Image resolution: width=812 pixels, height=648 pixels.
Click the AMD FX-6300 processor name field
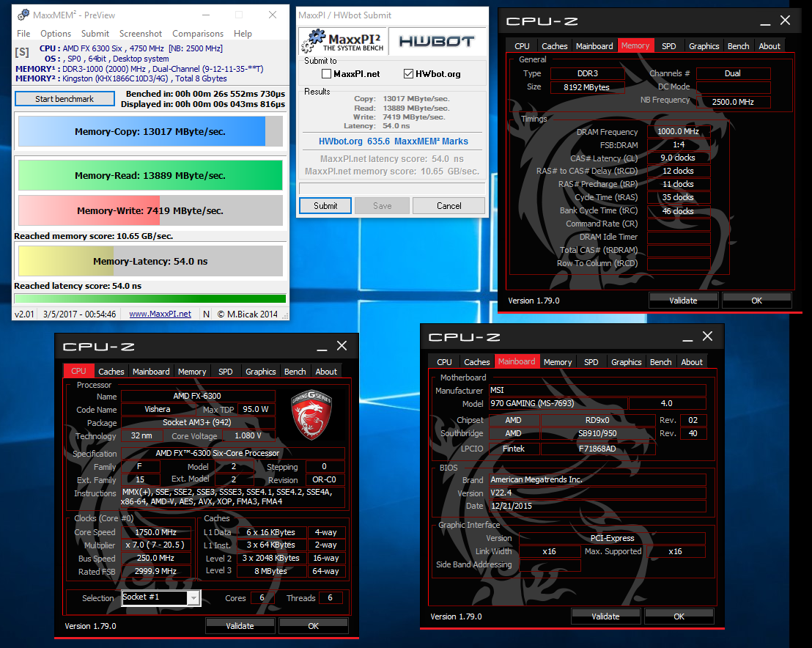pyautogui.click(x=197, y=396)
